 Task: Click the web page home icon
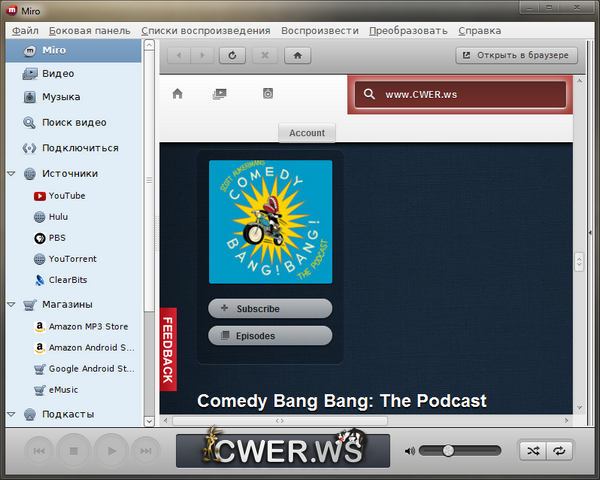point(178,94)
